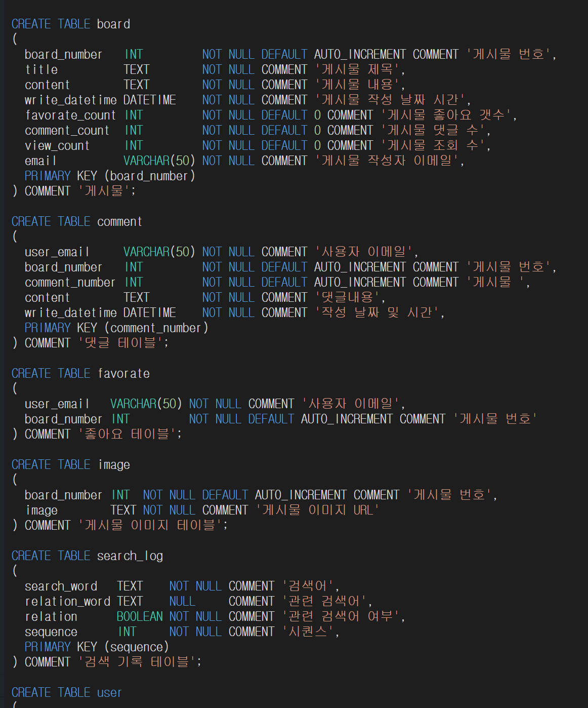The image size is (588, 708).
Task: Click 'PRIMARY KEY (comment_number)' line
Action: coord(116,328)
